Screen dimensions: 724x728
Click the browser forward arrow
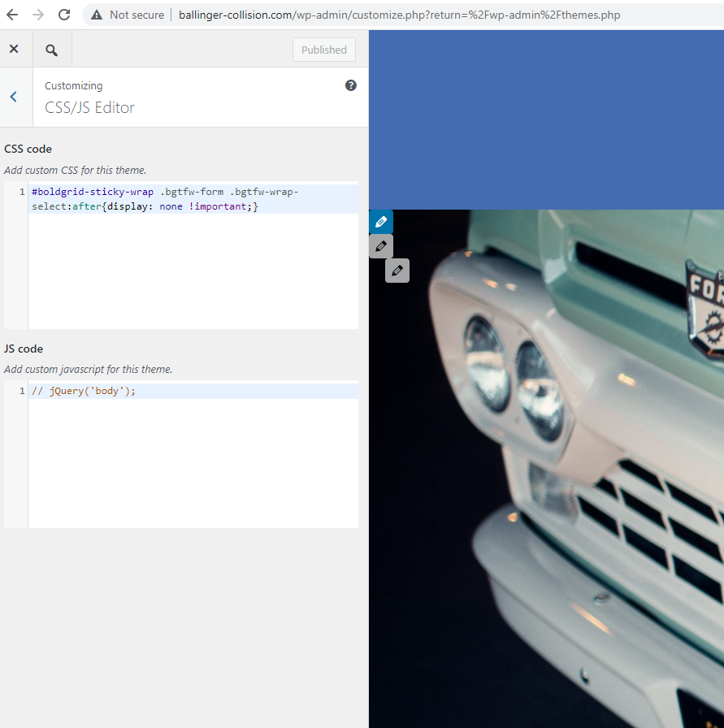click(x=38, y=15)
